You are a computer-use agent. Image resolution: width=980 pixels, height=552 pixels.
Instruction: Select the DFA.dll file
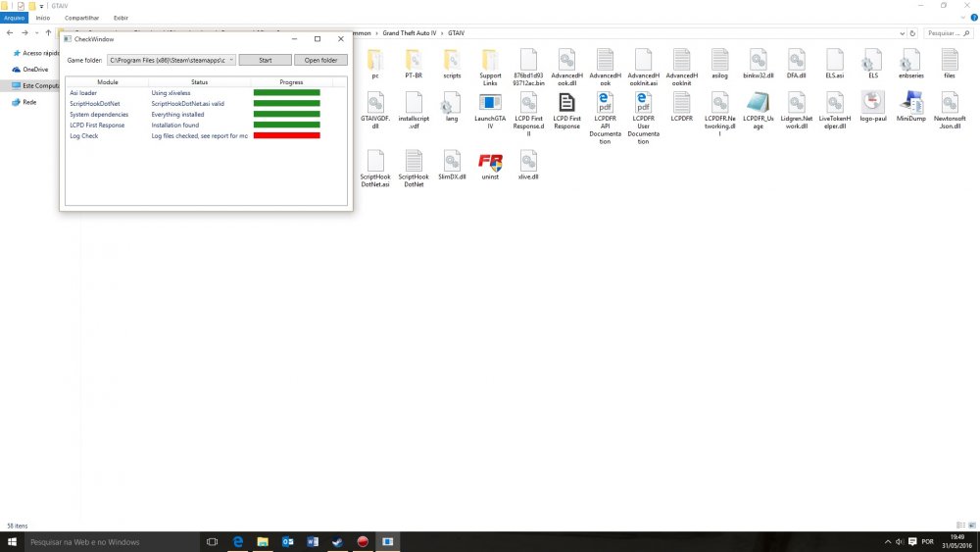[796, 63]
